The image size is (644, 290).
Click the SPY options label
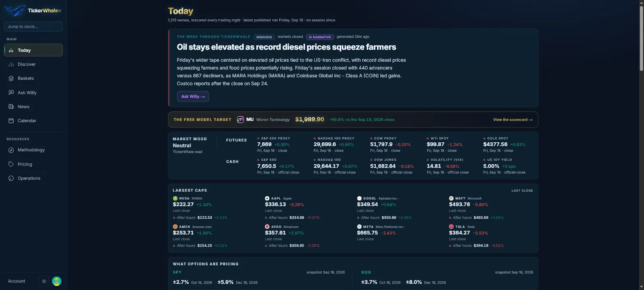(x=177, y=272)
